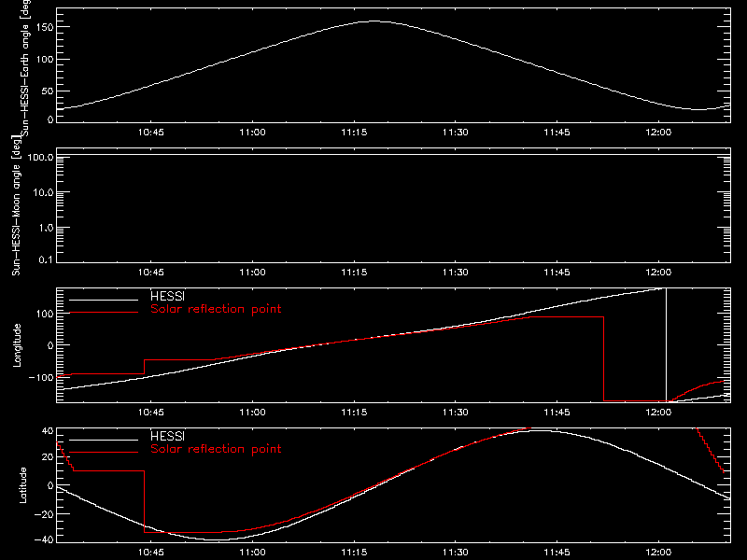Click 11:45 label under Latitude plot
The height and width of the screenshot is (560, 747).
click(557, 553)
